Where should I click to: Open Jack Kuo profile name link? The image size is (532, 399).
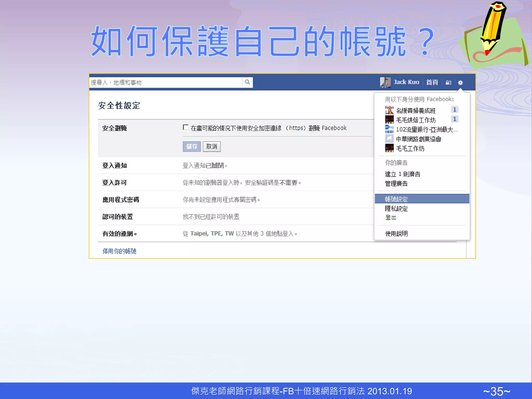[x=406, y=82]
